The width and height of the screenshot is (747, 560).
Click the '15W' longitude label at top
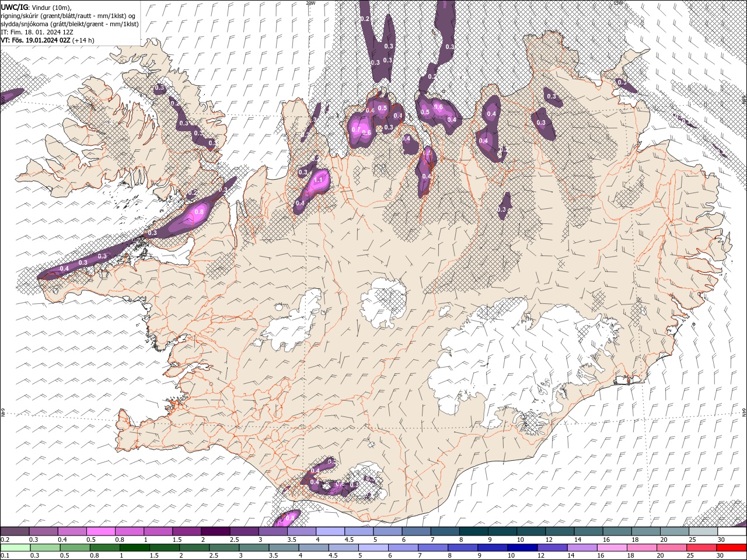click(618, 3)
